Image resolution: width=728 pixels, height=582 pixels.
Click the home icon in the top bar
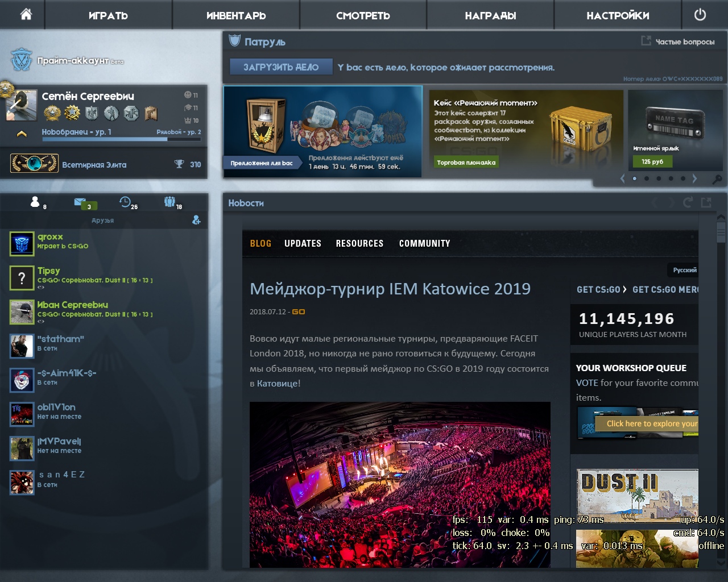coord(26,14)
